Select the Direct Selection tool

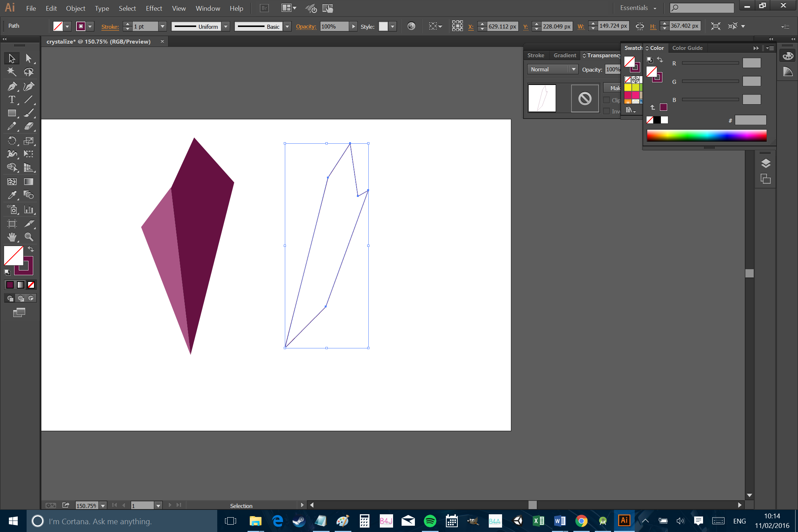(x=29, y=58)
